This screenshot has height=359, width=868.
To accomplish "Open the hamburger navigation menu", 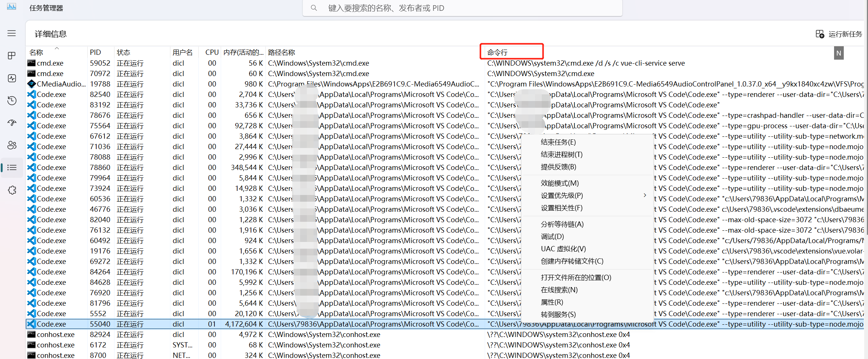I will tap(12, 33).
